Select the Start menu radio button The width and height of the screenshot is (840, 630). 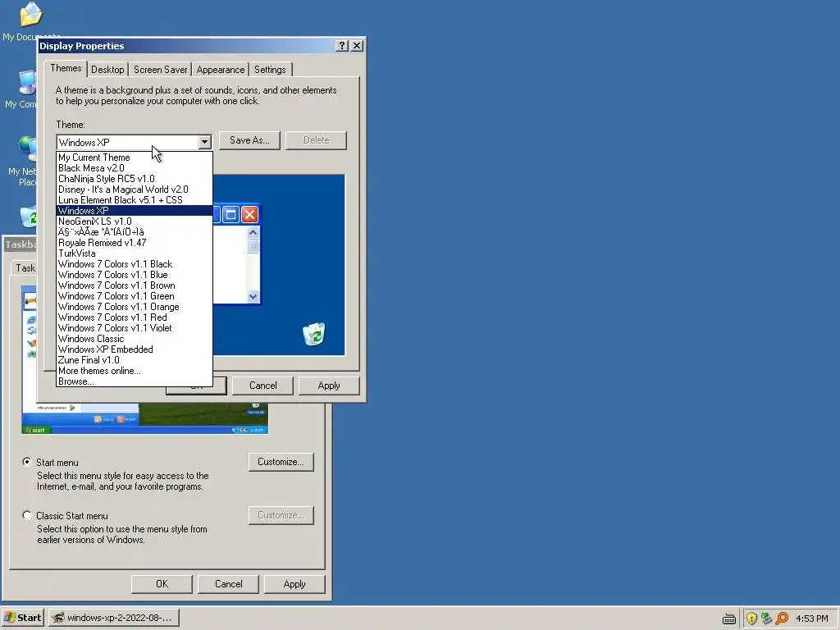tap(27, 462)
